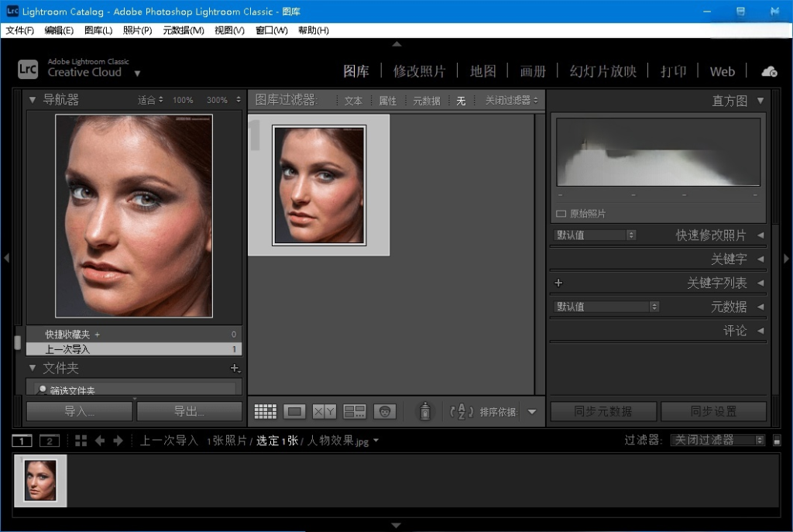Collapse the 导航器 panel
793x532 pixels.
point(33,100)
